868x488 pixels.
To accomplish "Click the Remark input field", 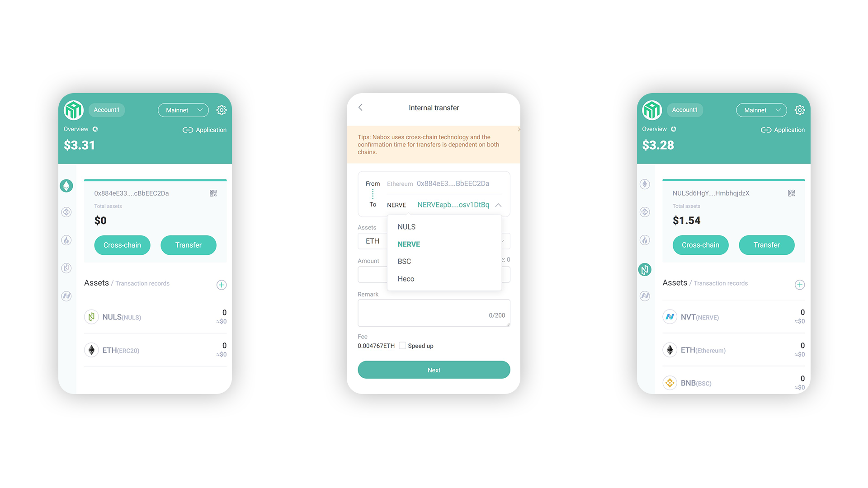I will pos(434,314).
